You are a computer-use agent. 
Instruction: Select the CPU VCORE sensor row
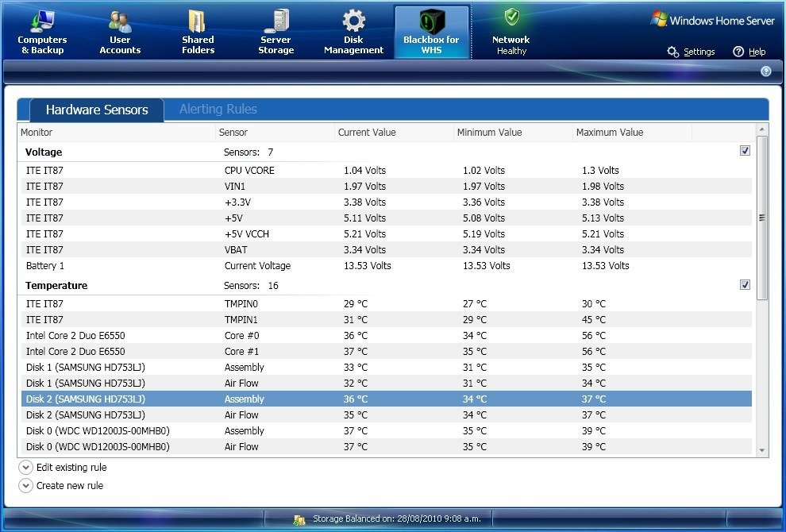pyautogui.click(x=387, y=171)
